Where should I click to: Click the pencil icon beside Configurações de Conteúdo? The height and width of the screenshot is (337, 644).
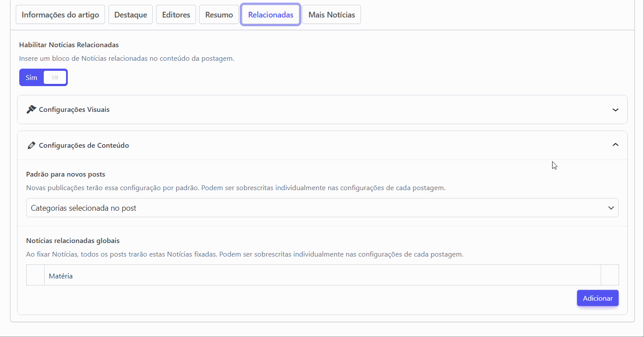click(x=31, y=145)
